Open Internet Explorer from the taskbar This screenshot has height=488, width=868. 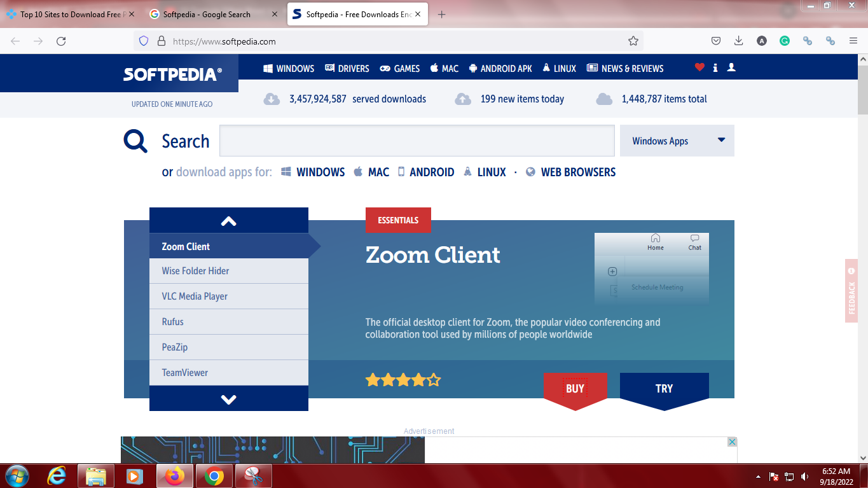(57, 476)
